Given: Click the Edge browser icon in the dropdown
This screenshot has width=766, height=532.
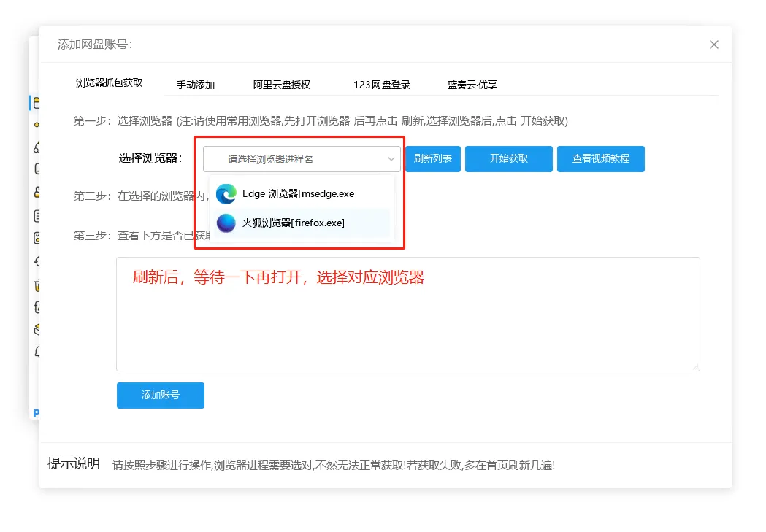Looking at the screenshot, I should click(226, 194).
